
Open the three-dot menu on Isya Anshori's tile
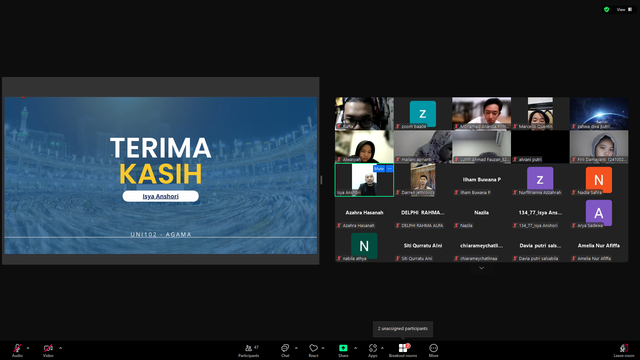(389, 169)
